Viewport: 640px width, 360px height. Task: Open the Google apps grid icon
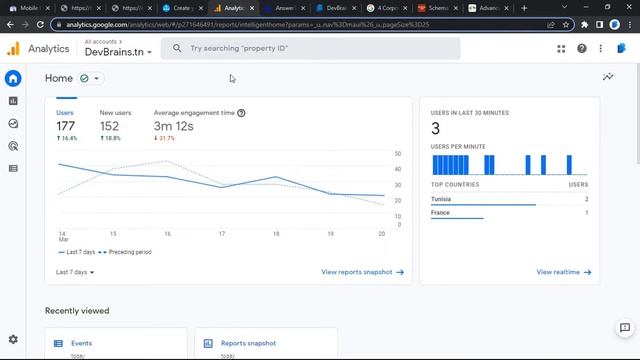click(x=561, y=49)
